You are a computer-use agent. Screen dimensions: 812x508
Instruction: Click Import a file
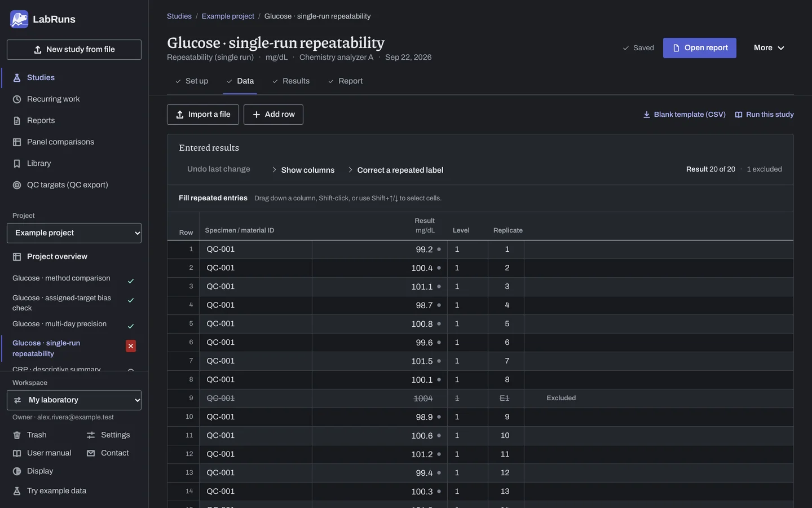point(203,115)
